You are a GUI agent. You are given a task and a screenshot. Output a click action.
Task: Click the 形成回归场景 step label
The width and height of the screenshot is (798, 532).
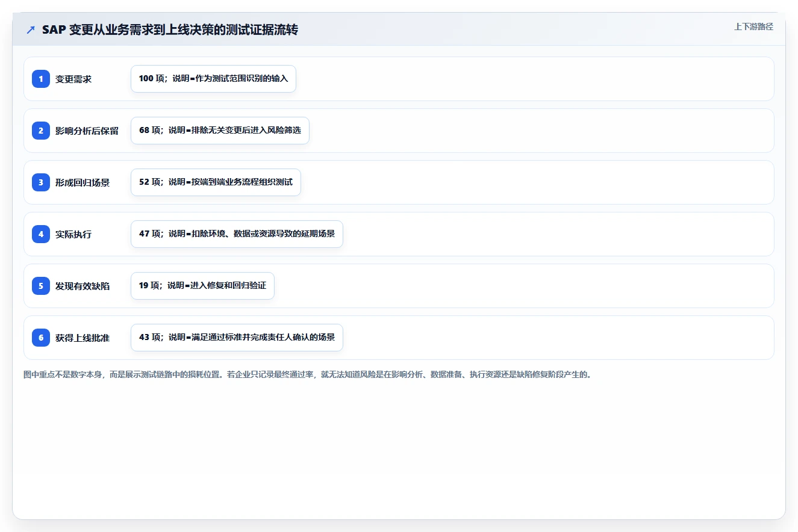pyautogui.click(x=83, y=182)
